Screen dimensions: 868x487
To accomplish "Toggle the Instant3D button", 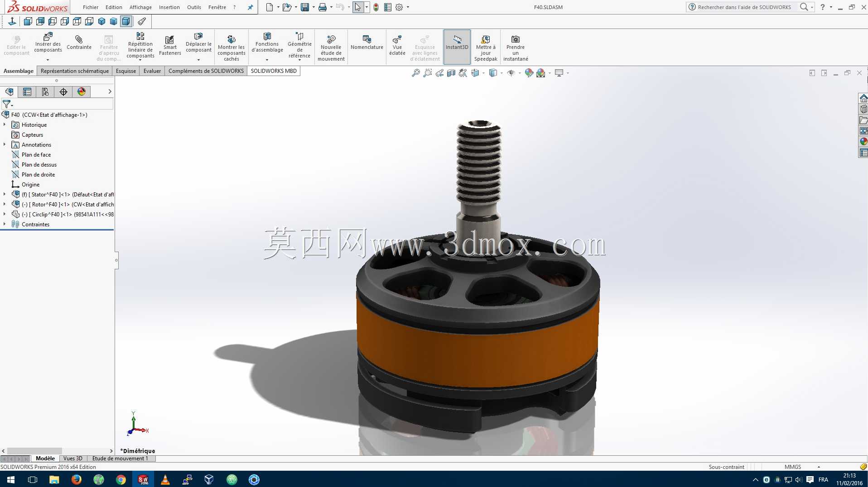I will point(457,47).
